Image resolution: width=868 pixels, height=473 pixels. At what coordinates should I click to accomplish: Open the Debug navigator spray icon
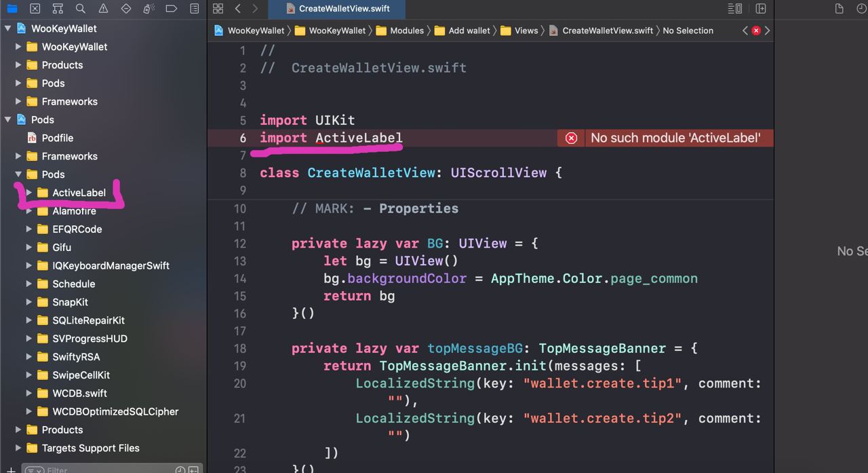click(149, 9)
